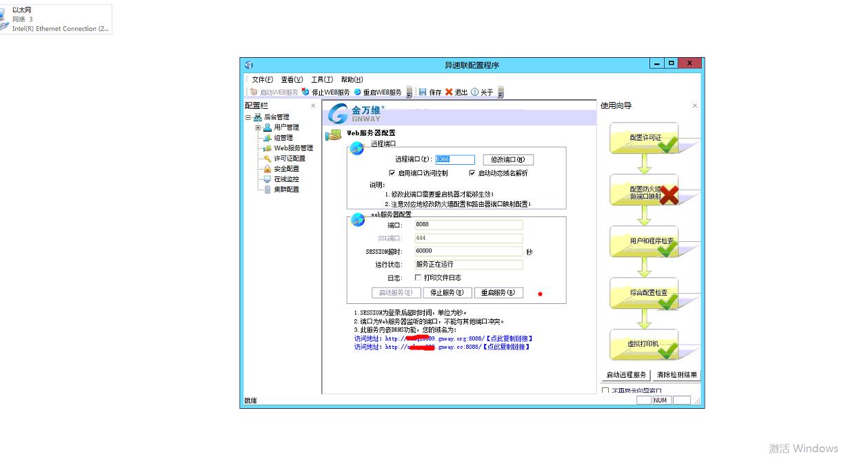Open the 工具 menu

click(322, 79)
